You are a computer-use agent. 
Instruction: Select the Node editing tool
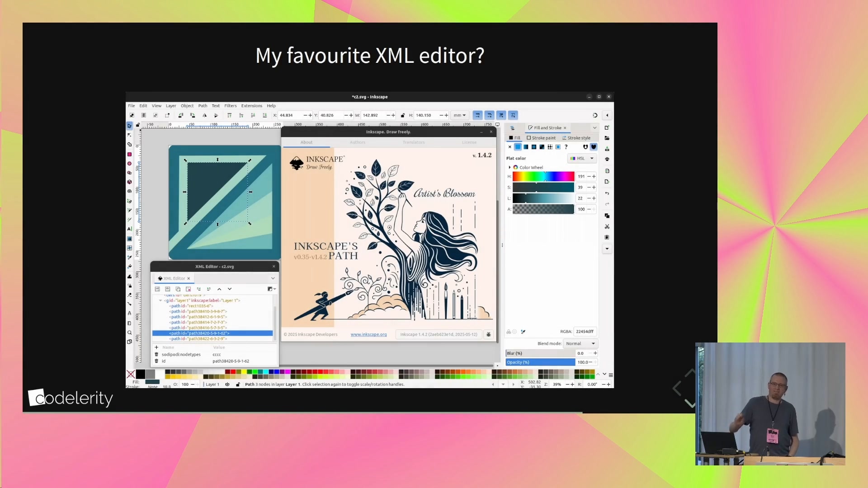pyautogui.click(x=129, y=135)
